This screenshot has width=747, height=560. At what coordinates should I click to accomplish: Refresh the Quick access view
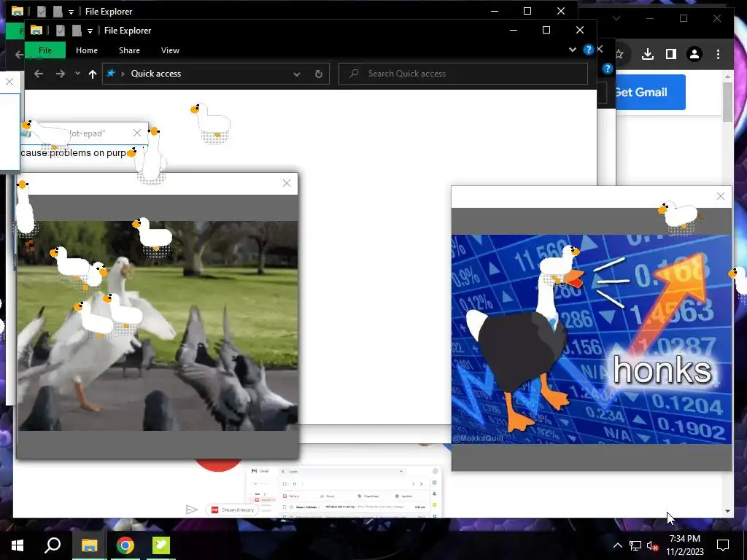[318, 74]
